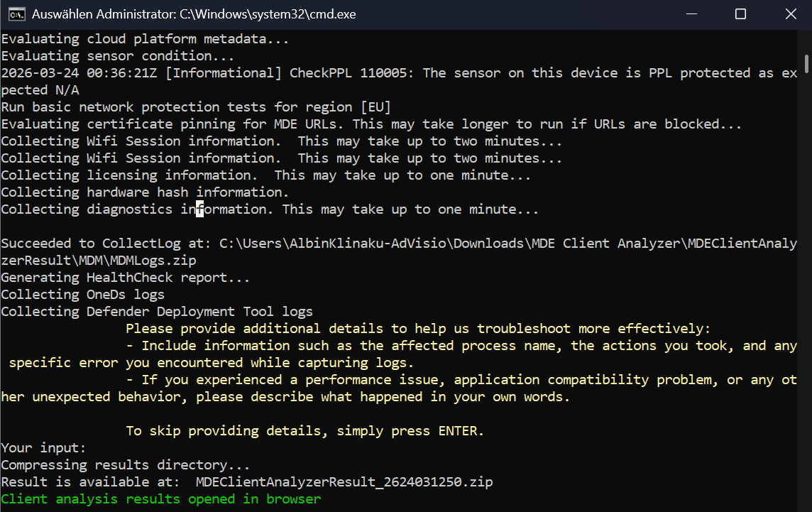Maximize the cmd.exe window
812x512 pixels.
click(x=740, y=14)
